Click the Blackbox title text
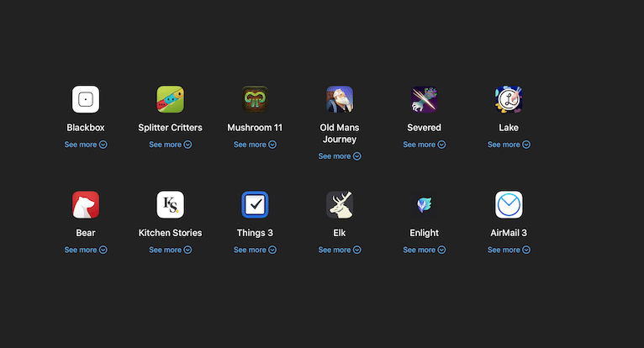Image resolution: width=644 pixels, height=348 pixels. tap(86, 128)
